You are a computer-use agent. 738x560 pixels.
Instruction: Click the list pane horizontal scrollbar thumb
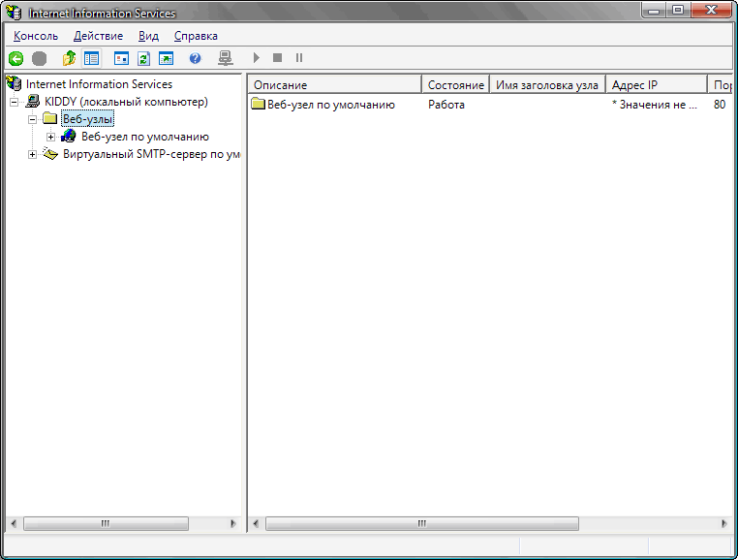tap(422, 523)
